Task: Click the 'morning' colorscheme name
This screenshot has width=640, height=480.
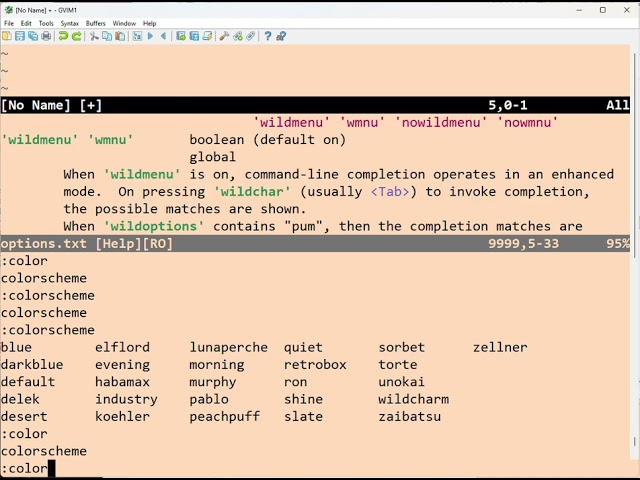Action: [x=217, y=364]
